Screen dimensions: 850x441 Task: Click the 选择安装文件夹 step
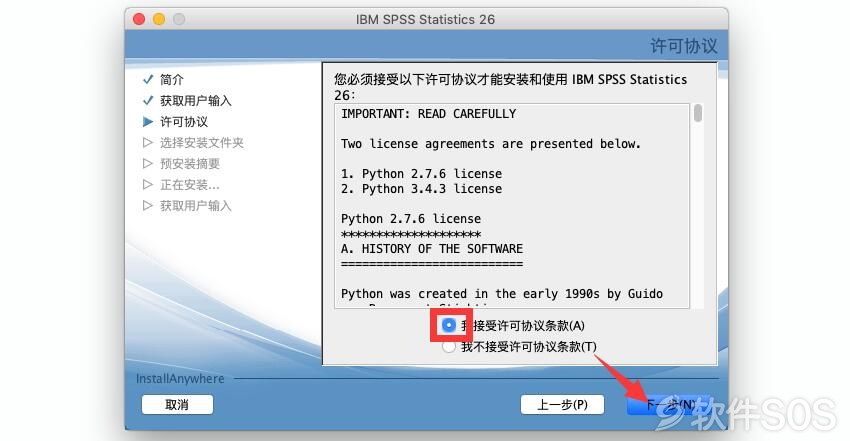pos(202,143)
